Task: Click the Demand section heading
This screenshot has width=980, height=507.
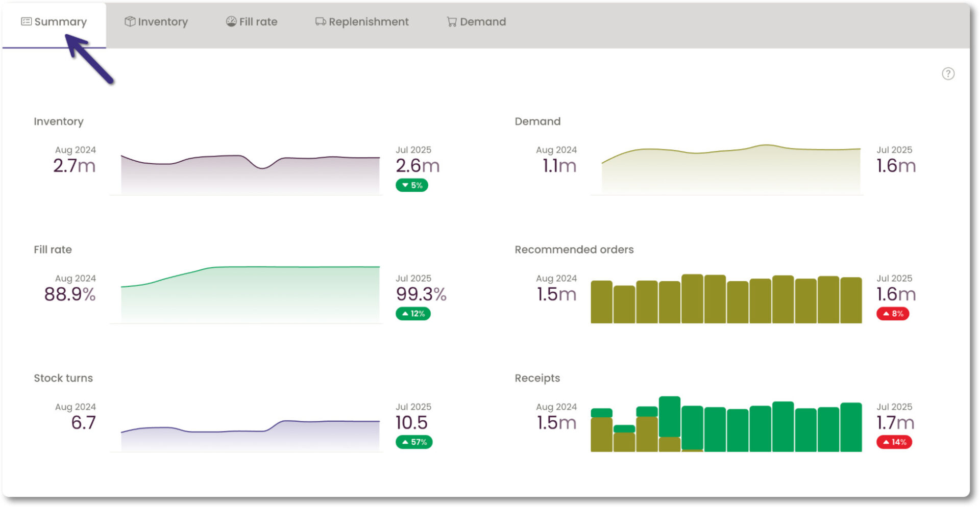Action: point(537,121)
